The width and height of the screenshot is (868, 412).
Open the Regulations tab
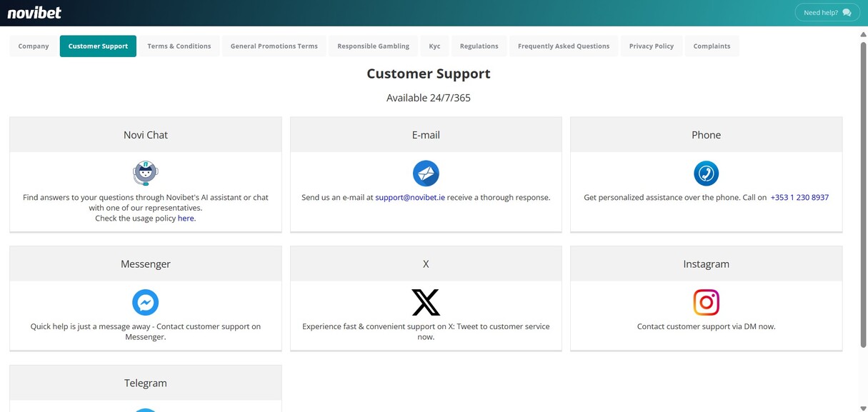479,46
